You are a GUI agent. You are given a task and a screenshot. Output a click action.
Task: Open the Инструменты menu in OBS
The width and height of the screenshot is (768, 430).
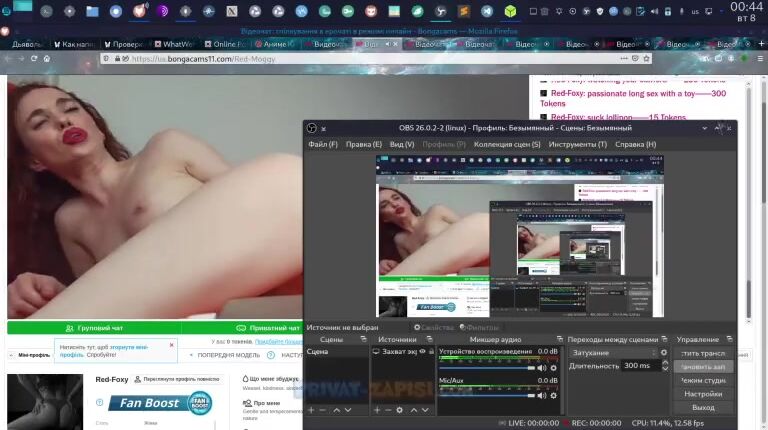(x=577, y=144)
